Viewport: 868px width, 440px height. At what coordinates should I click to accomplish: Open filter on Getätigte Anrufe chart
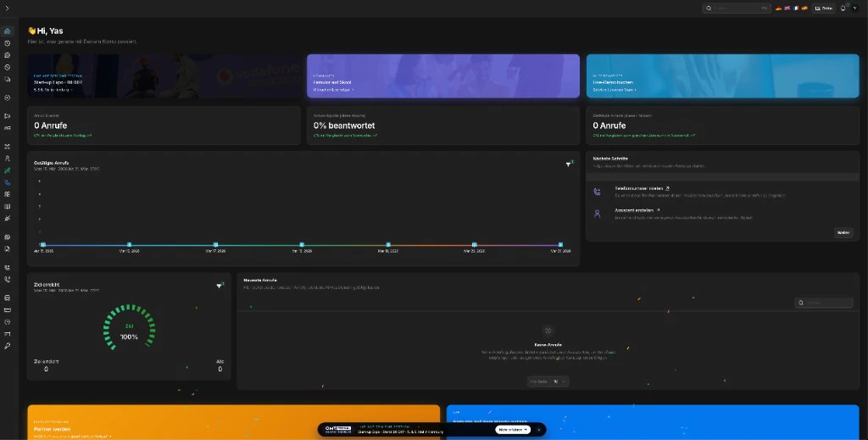click(x=569, y=164)
